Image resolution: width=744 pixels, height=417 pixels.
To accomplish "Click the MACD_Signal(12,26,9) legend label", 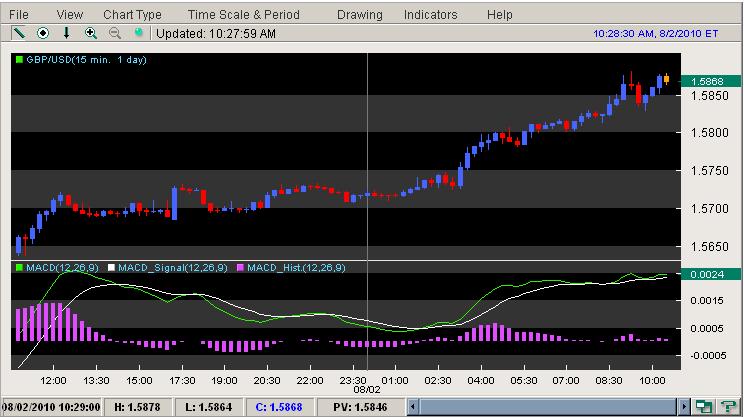I will click(x=173, y=268).
